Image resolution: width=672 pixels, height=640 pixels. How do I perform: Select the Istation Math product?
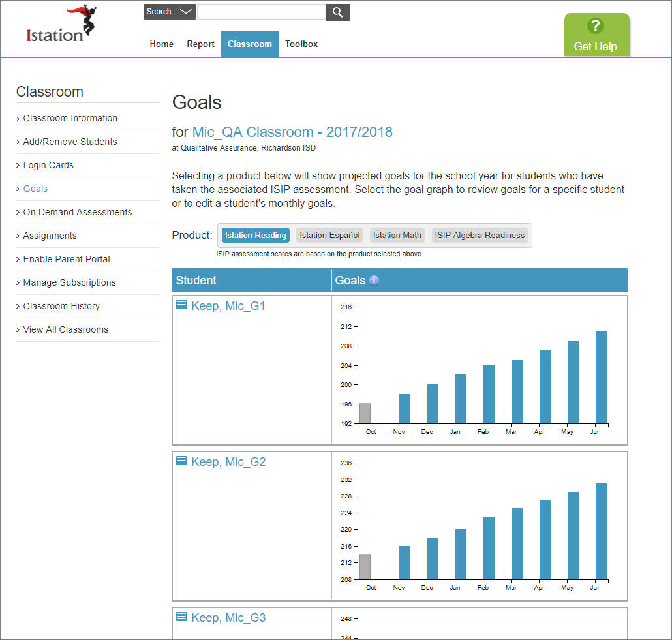[397, 236]
